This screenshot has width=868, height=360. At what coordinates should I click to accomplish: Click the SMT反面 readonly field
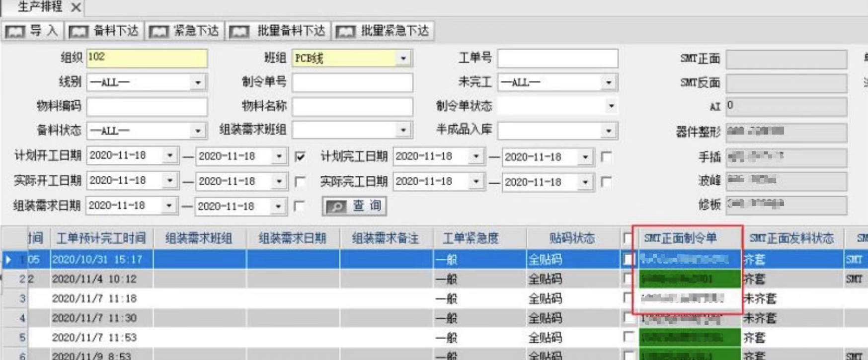[786, 83]
